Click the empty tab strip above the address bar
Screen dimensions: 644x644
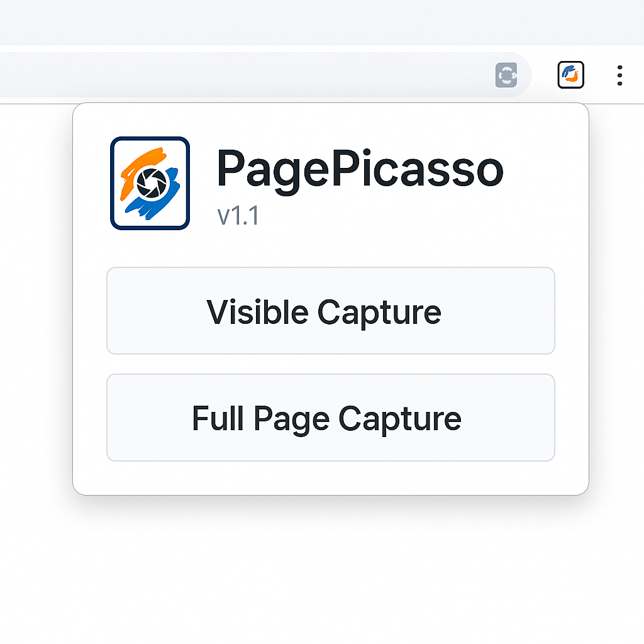pos(314,22)
